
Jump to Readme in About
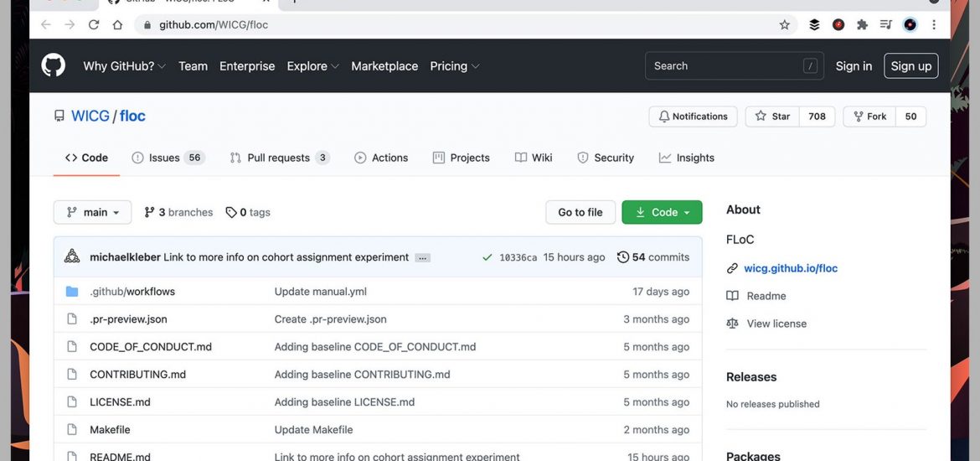pos(766,296)
